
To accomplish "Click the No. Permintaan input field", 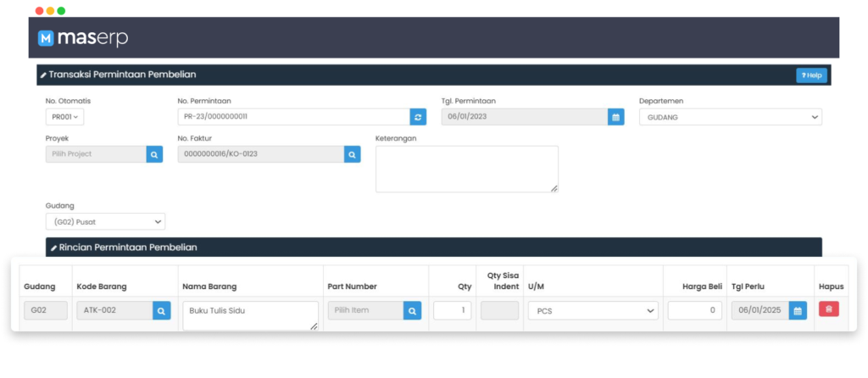I will coord(293,117).
